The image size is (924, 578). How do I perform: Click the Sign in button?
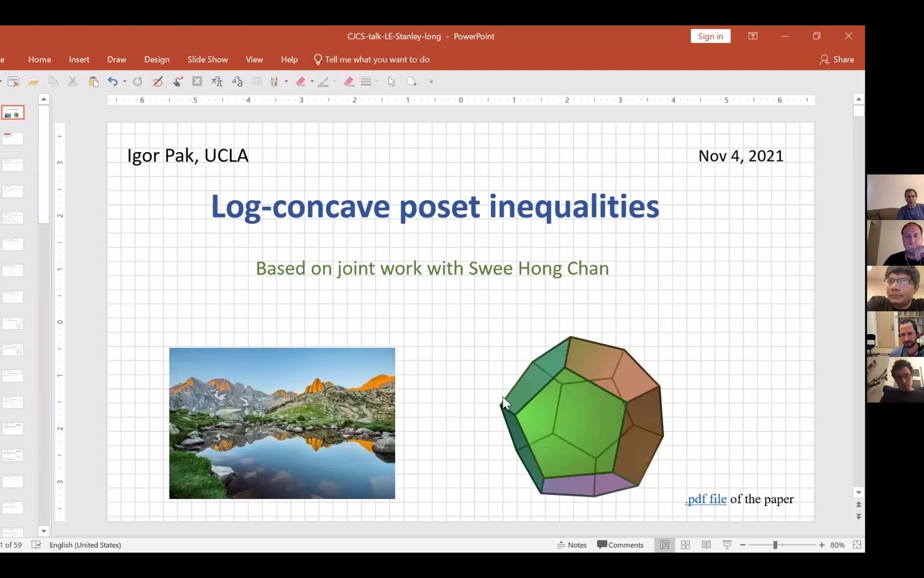coord(710,36)
